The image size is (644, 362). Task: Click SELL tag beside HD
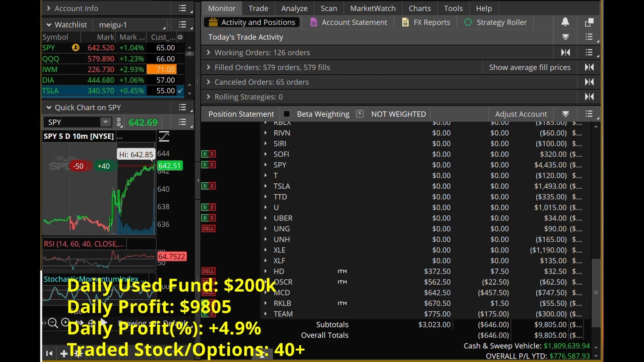click(x=208, y=271)
